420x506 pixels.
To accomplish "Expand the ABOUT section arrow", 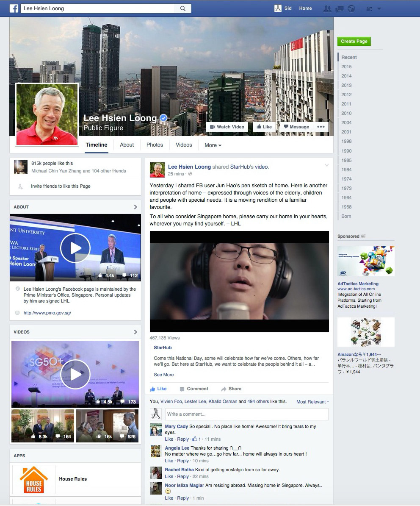I will click(x=135, y=207).
